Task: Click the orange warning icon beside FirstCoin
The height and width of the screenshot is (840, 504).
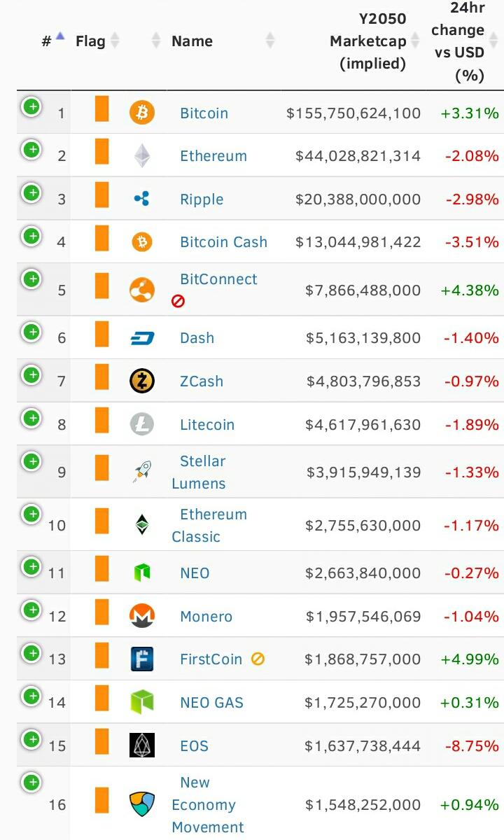Action: 258,659
